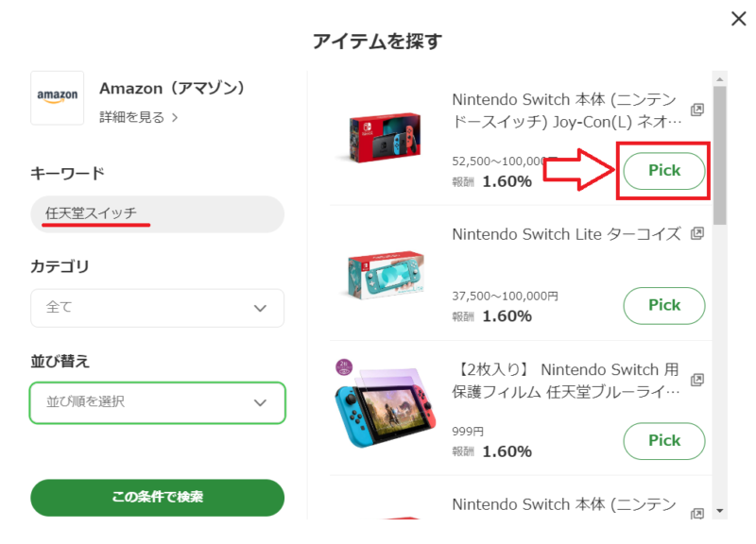This screenshot has height=544, width=756.
Task: Click keyword field containing 任天堂スイッチ
Action: [157, 214]
